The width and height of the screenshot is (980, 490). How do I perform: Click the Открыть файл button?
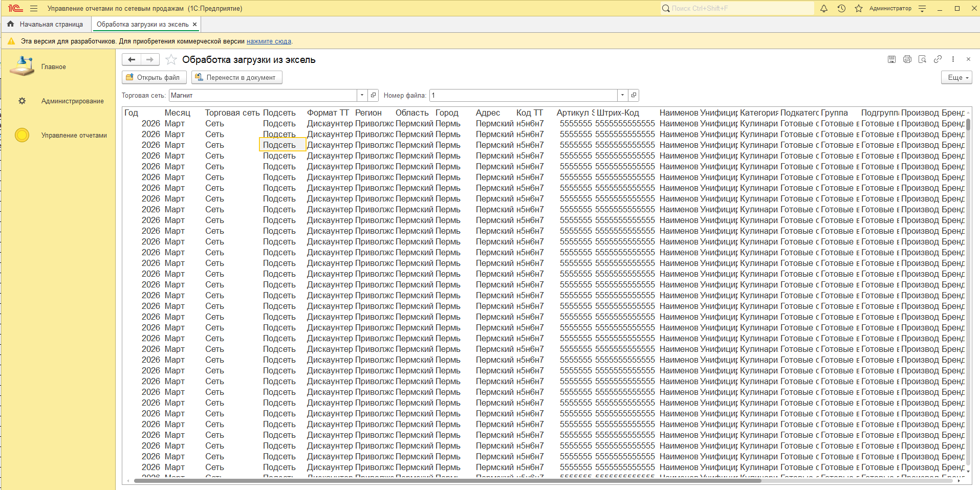154,77
